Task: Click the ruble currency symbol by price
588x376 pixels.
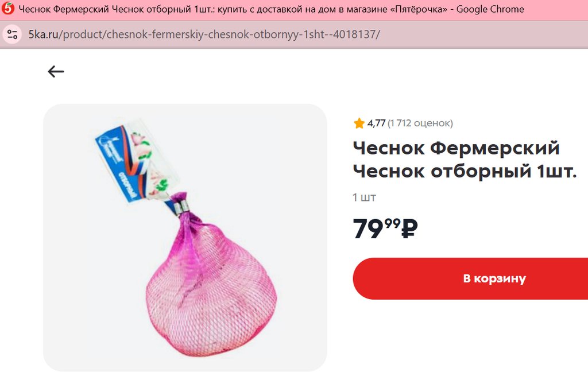Action: [x=409, y=228]
